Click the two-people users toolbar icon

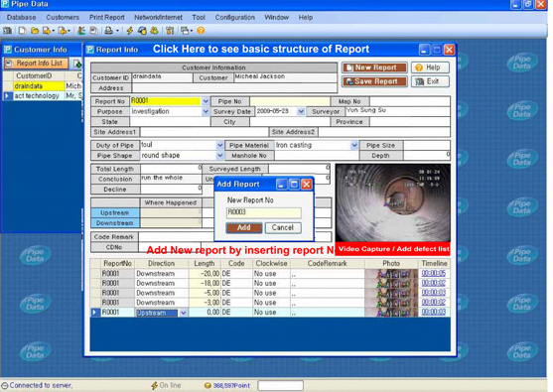pyautogui.click(x=154, y=31)
